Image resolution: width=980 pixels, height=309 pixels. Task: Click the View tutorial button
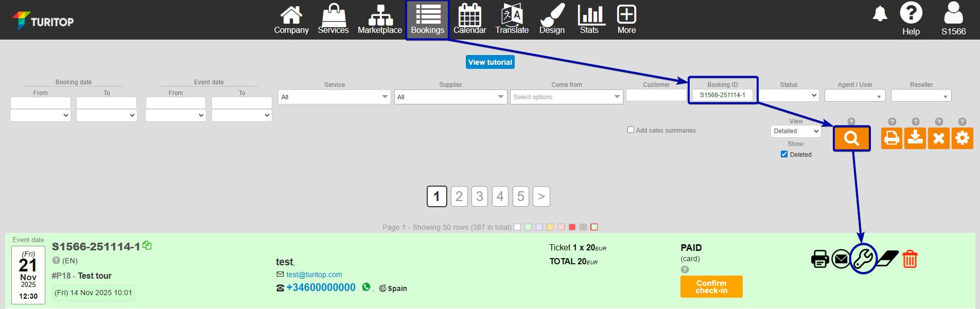coord(490,62)
